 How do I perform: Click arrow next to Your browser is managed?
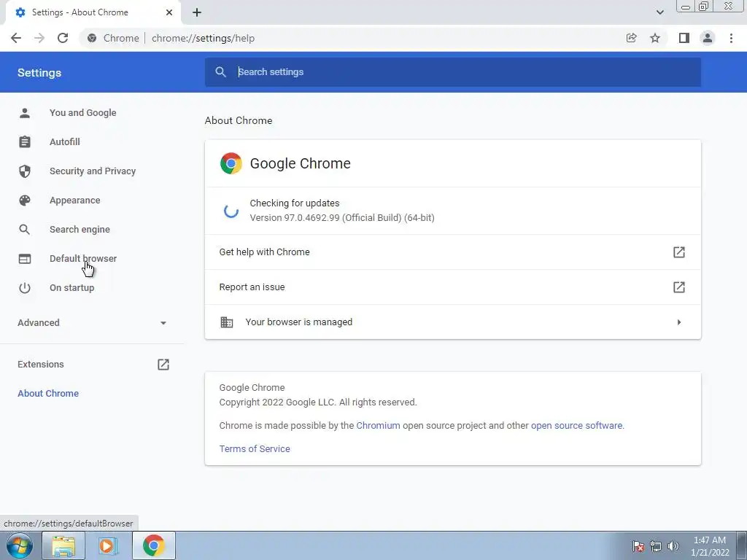point(679,322)
